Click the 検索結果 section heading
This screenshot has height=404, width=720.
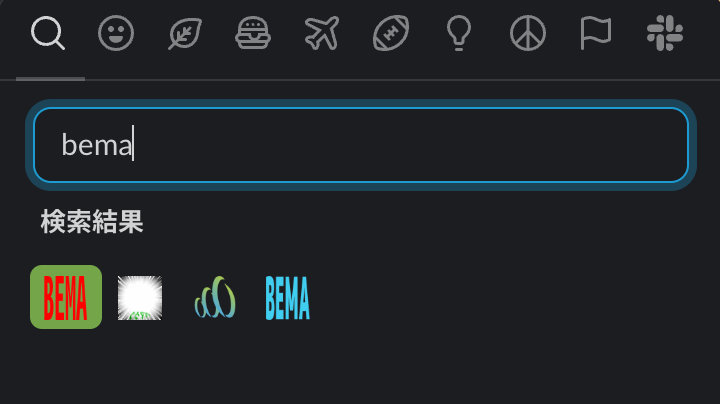92,222
